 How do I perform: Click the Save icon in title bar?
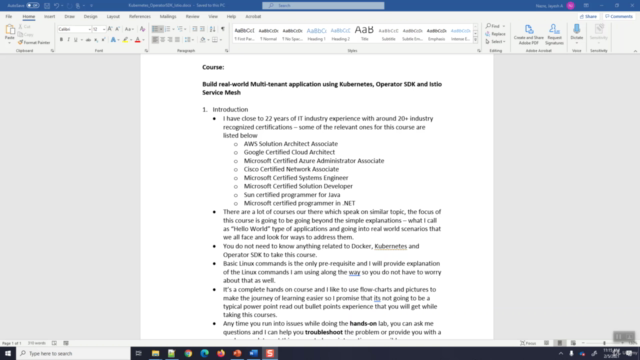tap(47, 5)
